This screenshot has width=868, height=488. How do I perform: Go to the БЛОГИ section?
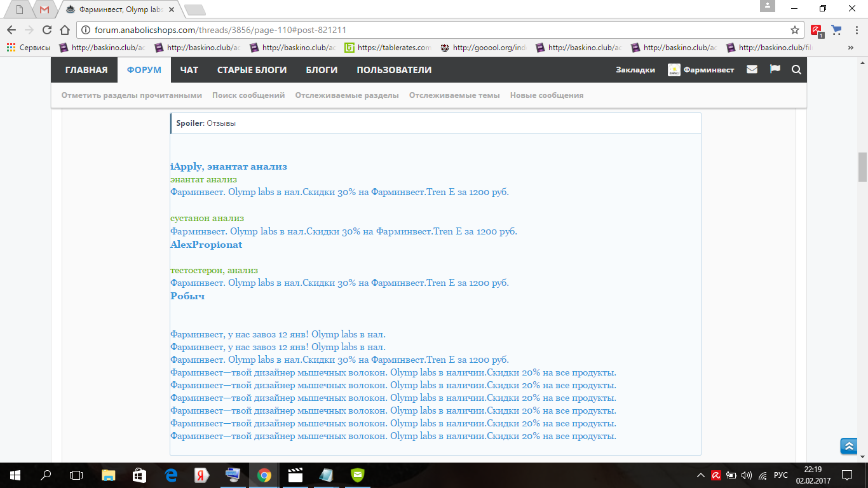coord(322,70)
